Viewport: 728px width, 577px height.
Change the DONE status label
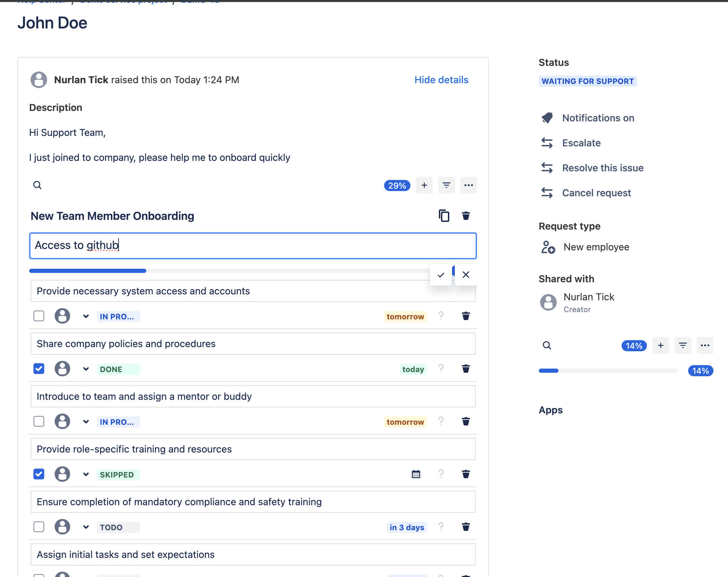[x=118, y=369]
